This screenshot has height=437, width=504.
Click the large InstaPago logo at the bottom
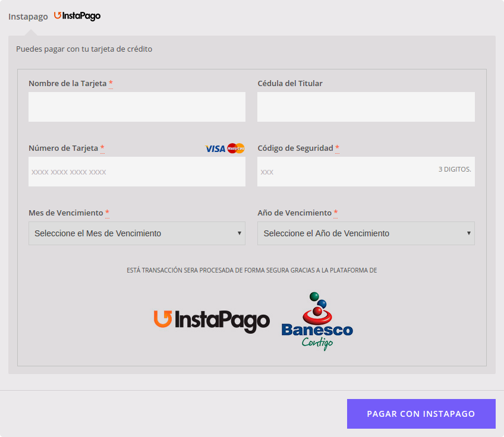click(212, 321)
